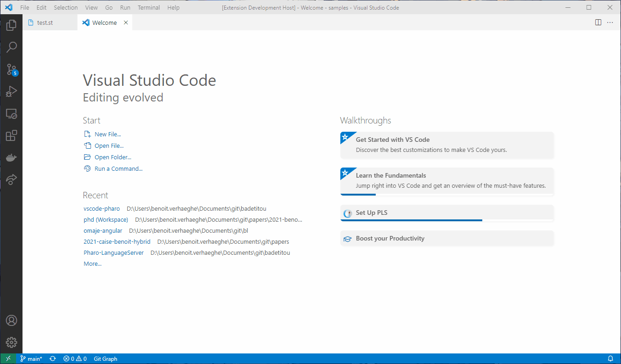The width and height of the screenshot is (621, 364).
Task: Click Git Graph in status bar
Action: (105, 359)
